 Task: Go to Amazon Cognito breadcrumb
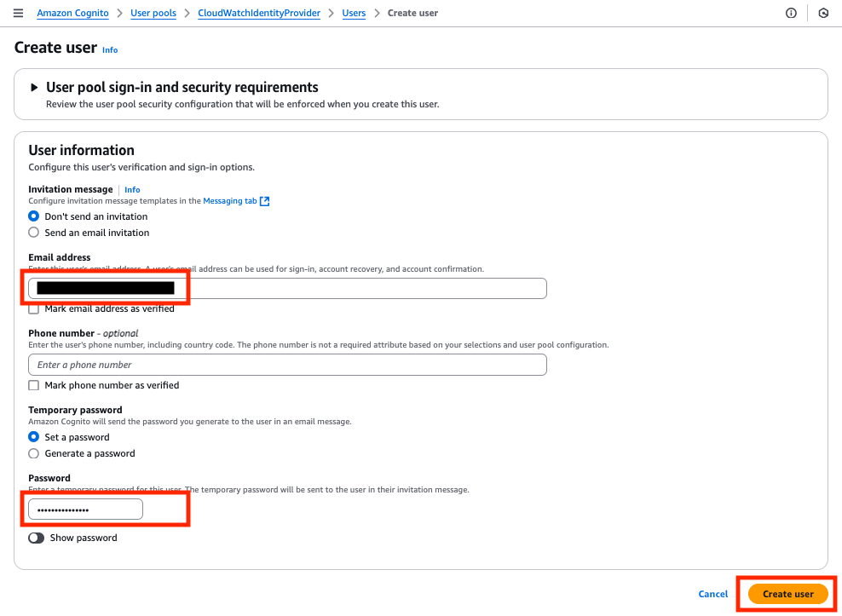point(72,13)
